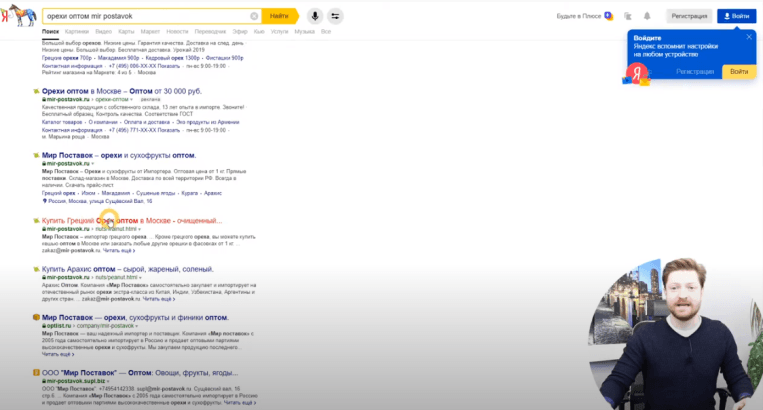The height and width of the screenshot is (410, 763).
Task: Expand Читать ещё in the Арахис оптом result
Action: coord(159,299)
